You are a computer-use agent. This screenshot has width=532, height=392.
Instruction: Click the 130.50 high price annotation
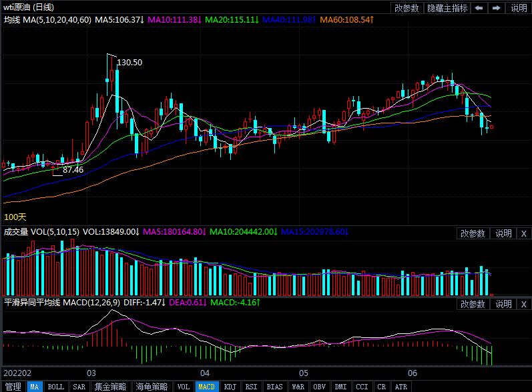tap(129, 63)
